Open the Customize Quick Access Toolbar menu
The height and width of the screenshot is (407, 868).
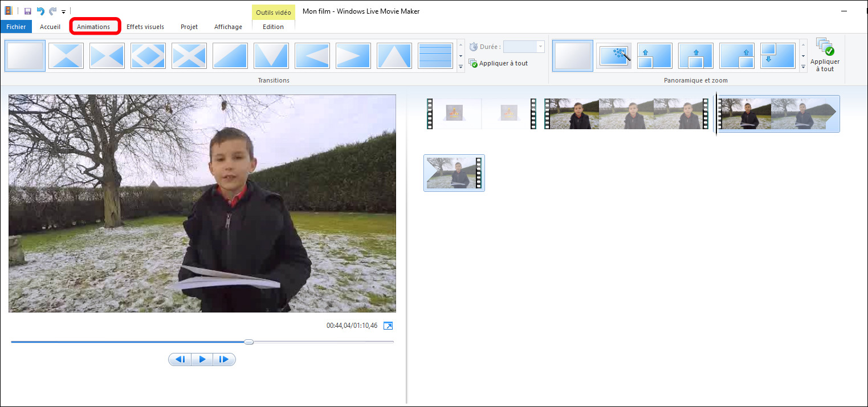click(x=64, y=10)
